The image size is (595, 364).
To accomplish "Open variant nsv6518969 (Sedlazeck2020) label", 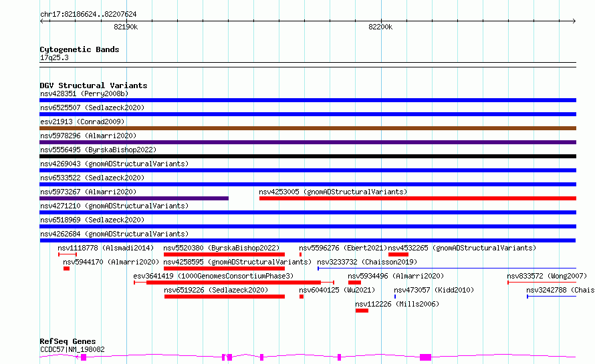I will pyautogui.click(x=92, y=220).
